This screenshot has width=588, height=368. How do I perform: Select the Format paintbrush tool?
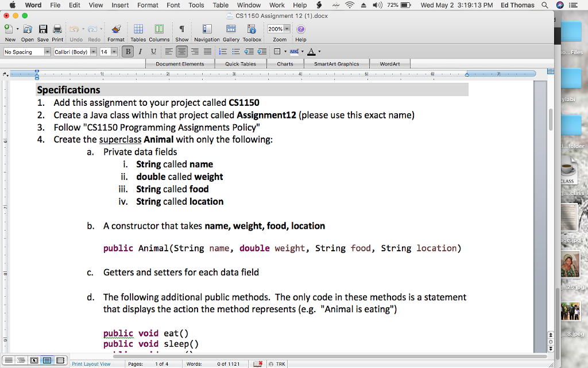pyautogui.click(x=116, y=29)
